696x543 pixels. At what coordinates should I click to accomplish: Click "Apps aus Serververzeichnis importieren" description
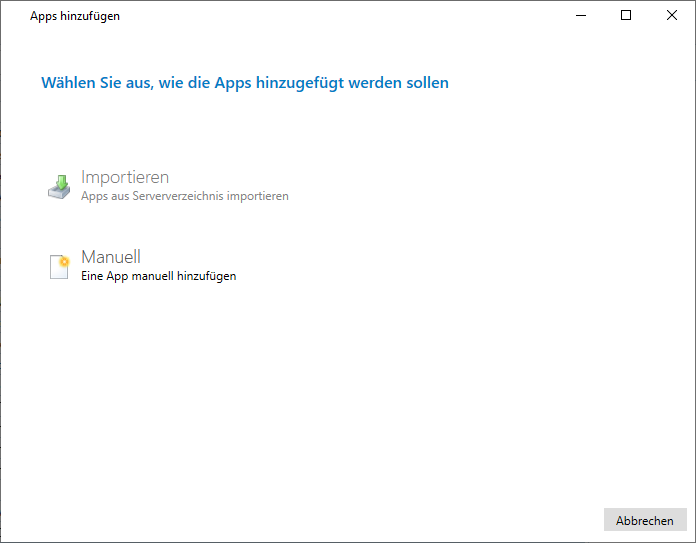(x=184, y=196)
